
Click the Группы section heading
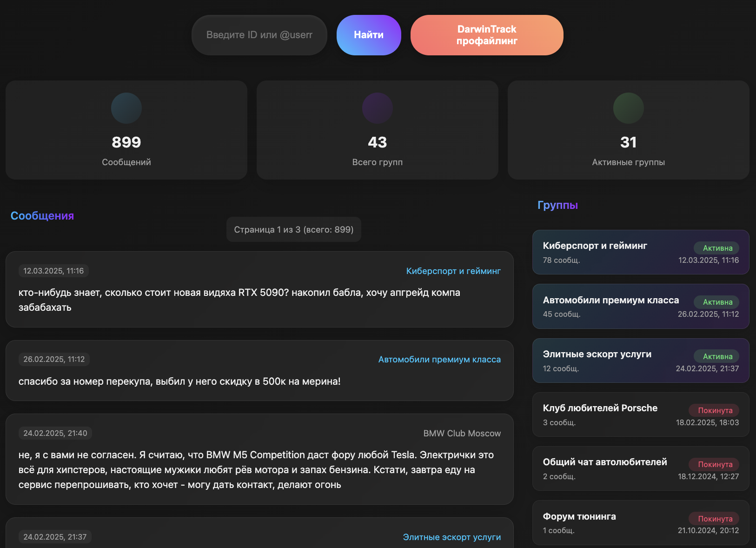click(557, 205)
